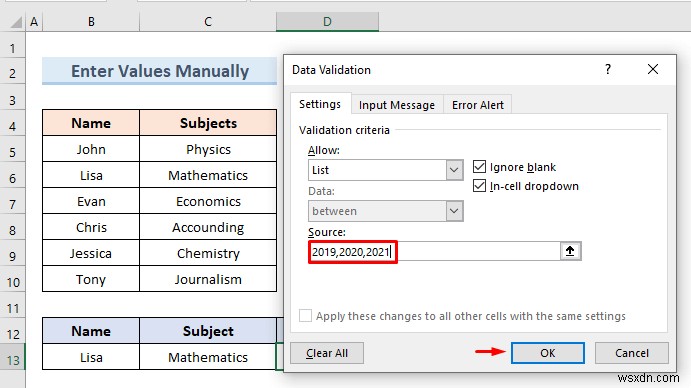The image size is (691, 388).
Task: Select cell containing Jessica
Action: (91, 253)
